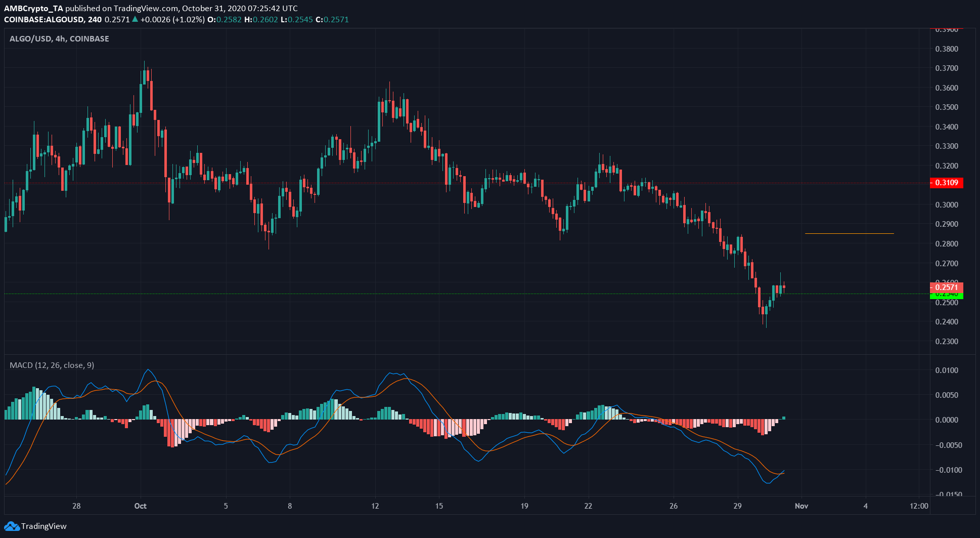Image resolution: width=980 pixels, height=538 pixels.
Task: Click the 12:00 time label on time axis
Action: (919, 506)
